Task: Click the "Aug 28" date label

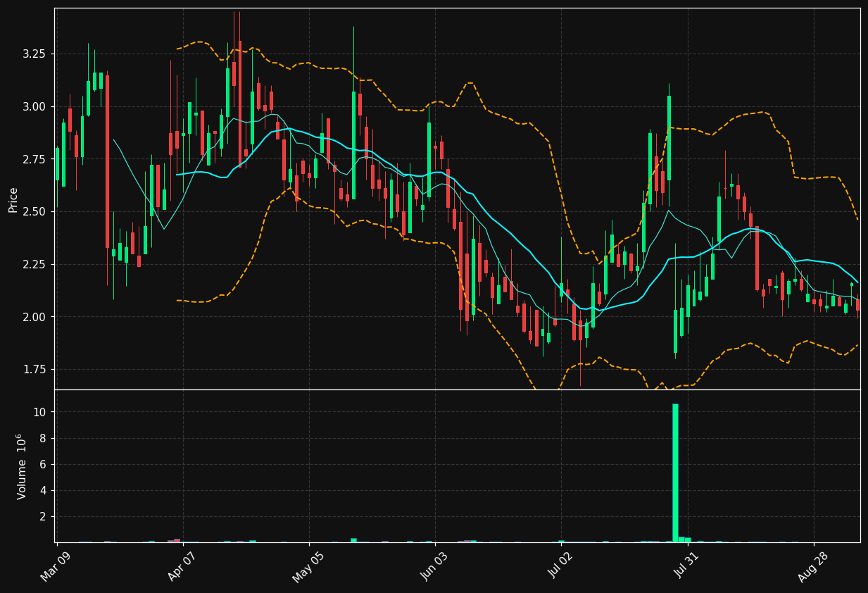Action: [x=812, y=566]
